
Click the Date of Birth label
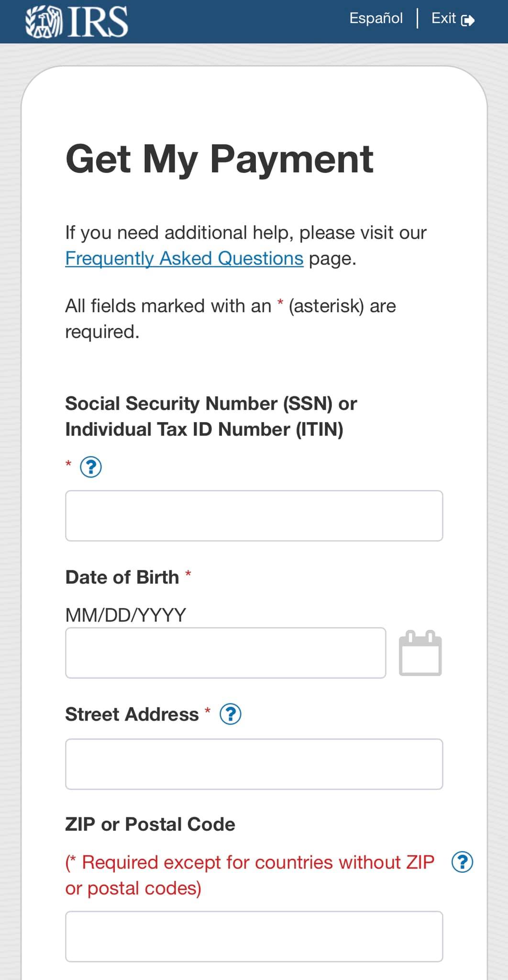coord(122,578)
